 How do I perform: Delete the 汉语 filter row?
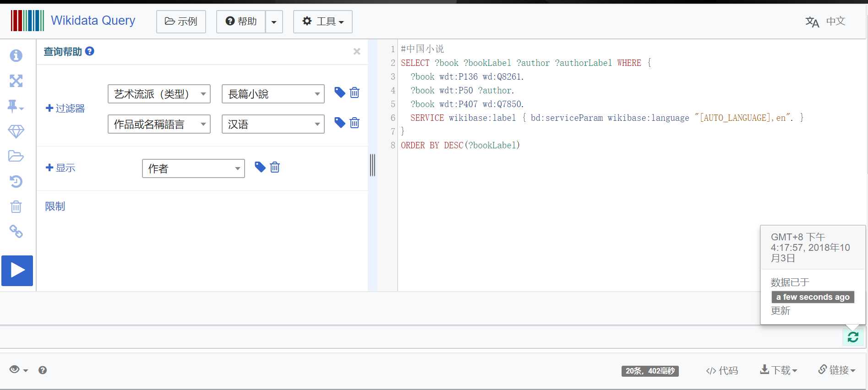coord(355,123)
